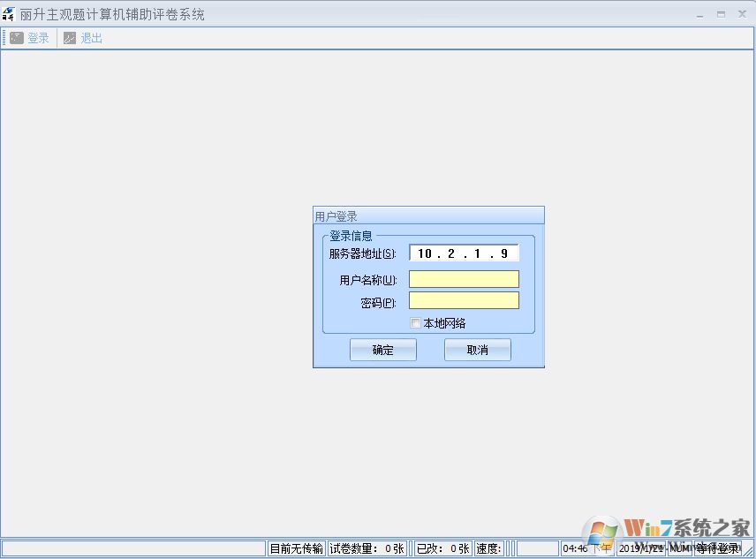This screenshot has width=756, height=559.
Task: Click the 退出 (Exit) toolbar icon
Action: click(x=69, y=38)
